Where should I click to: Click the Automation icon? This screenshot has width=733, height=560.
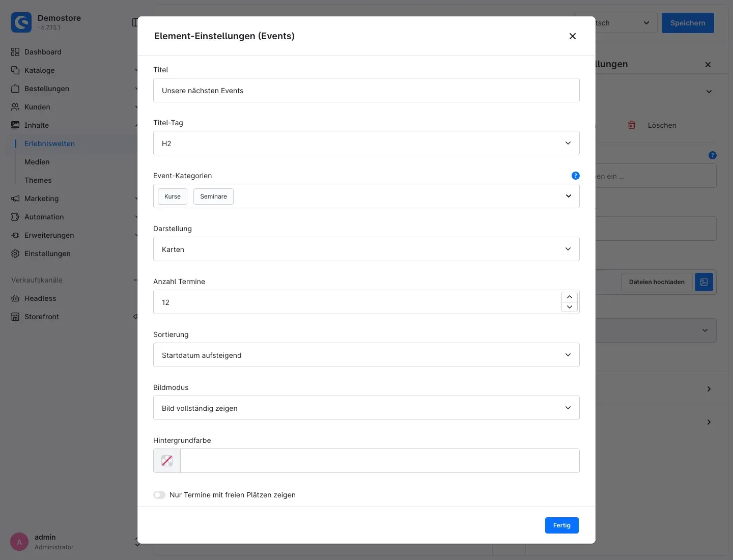[x=15, y=217]
